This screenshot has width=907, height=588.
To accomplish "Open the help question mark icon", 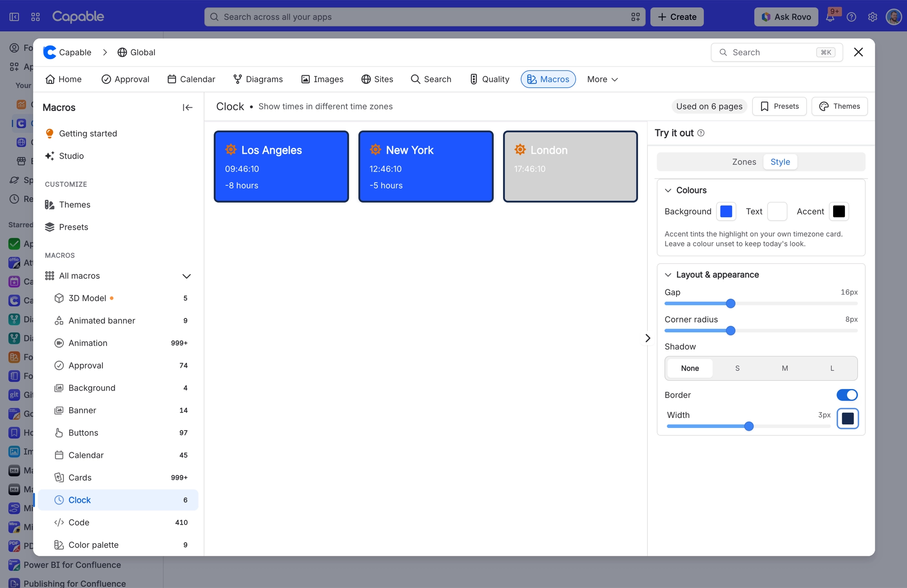I will click(851, 17).
